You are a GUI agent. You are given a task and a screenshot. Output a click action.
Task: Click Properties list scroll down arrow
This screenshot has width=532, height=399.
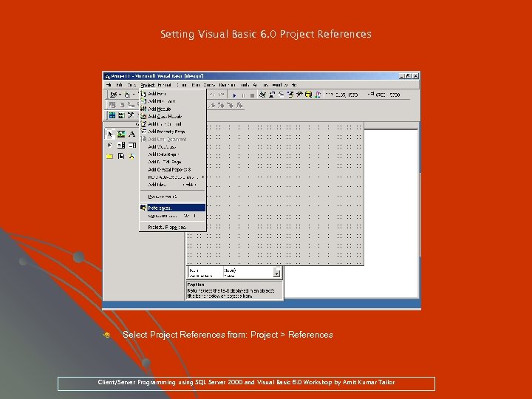tap(277, 273)
